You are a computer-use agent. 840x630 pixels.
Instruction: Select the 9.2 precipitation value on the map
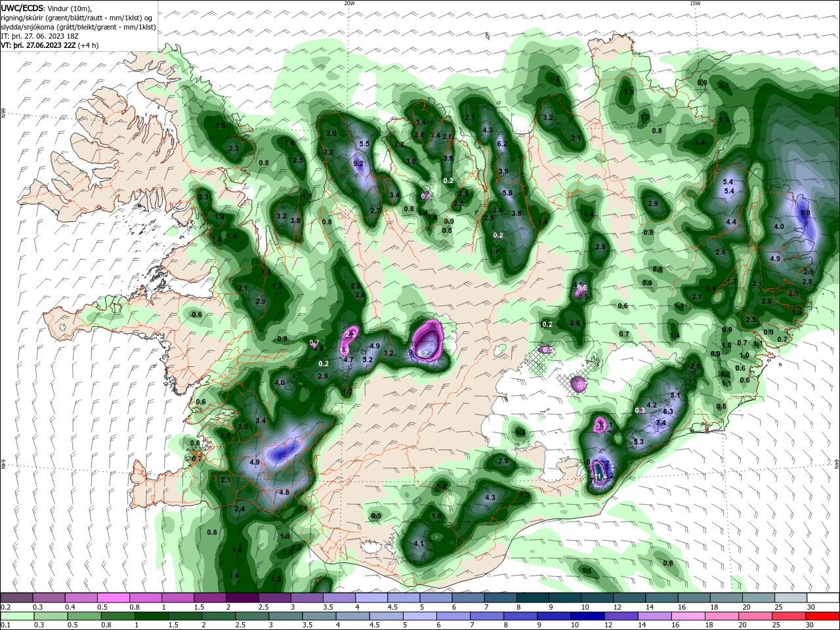(x=358, y=163)
